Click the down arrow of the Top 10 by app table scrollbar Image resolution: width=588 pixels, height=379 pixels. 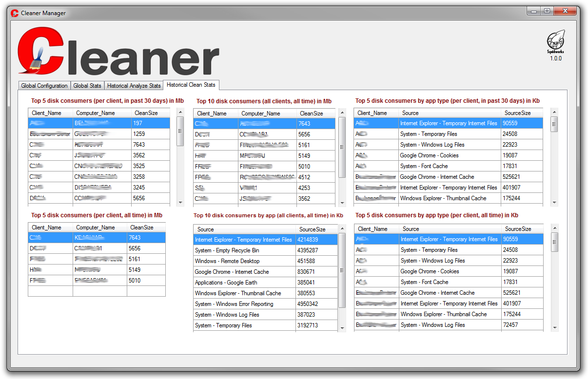(342, 328)
